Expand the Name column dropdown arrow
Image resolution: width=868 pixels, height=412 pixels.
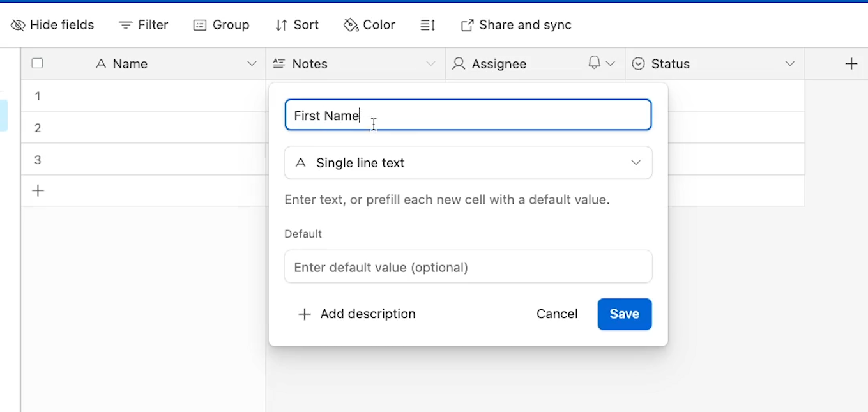point(252,64)
